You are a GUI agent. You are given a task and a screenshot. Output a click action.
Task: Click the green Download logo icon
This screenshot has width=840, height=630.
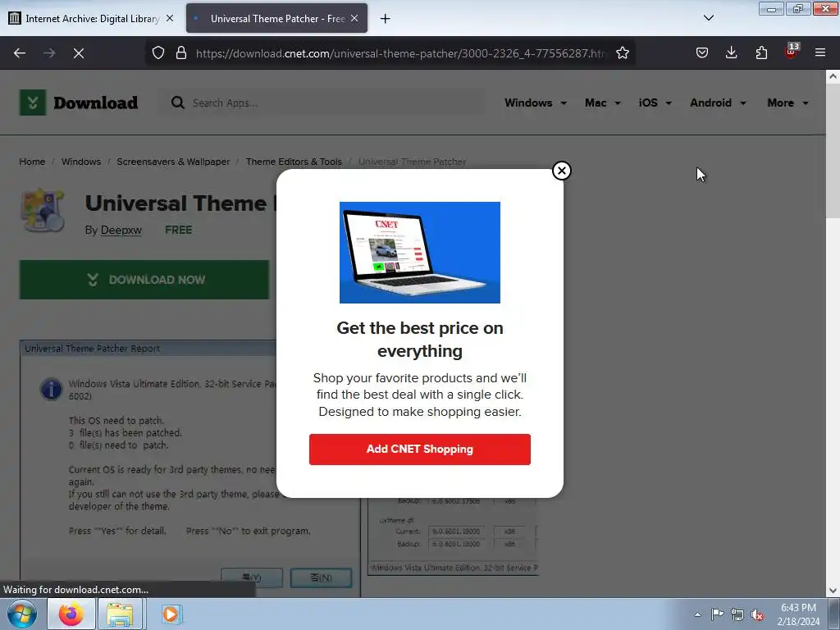(33, 103)
